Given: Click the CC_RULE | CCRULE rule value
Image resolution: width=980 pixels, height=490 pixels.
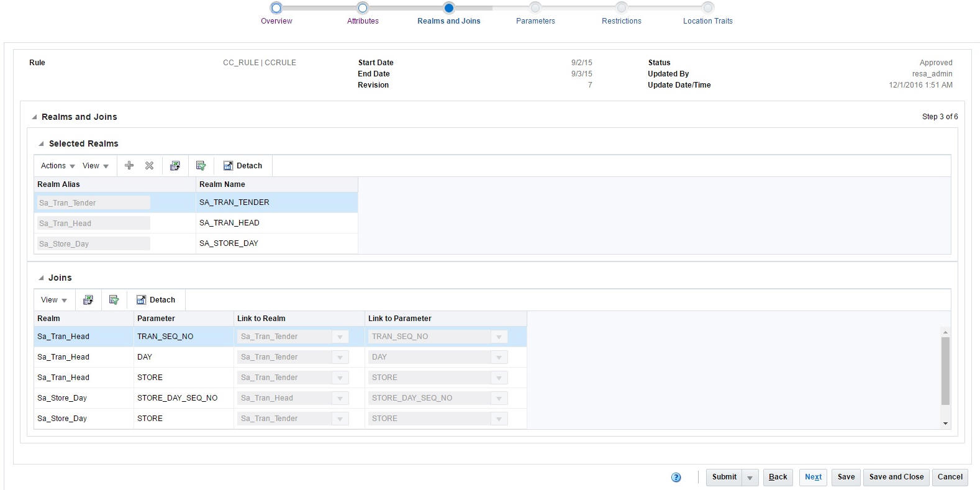Looking at the screenshot, I should tap(260, 63).
